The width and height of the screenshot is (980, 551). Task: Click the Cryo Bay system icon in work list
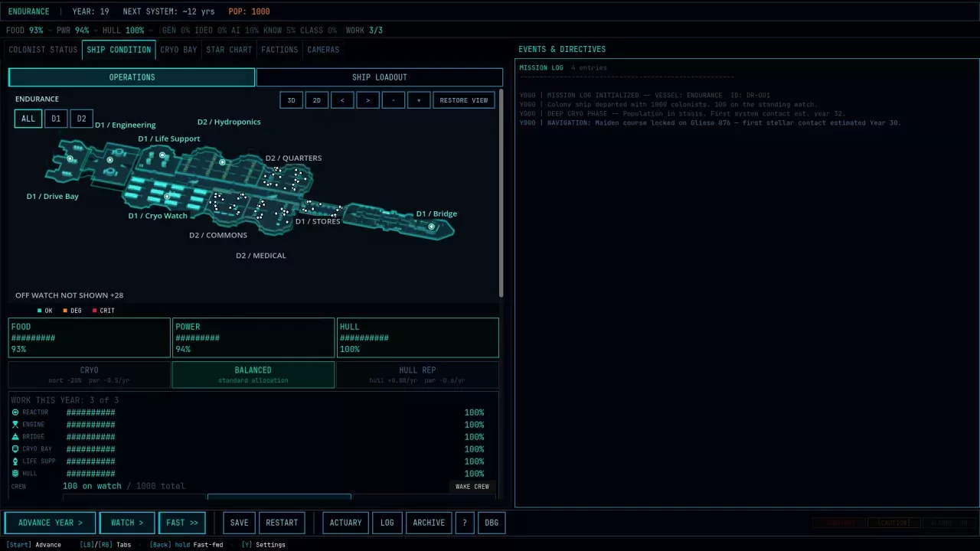click(15, 449)
